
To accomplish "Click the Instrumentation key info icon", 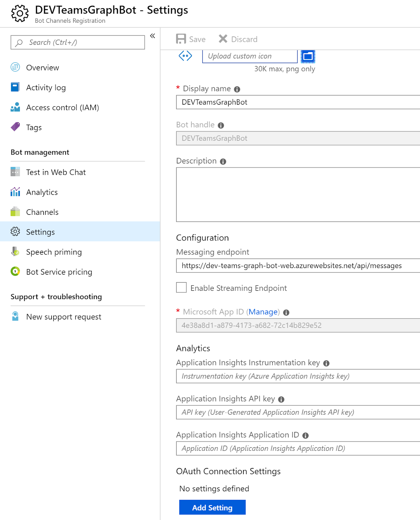I will click(x=326, y=363).
